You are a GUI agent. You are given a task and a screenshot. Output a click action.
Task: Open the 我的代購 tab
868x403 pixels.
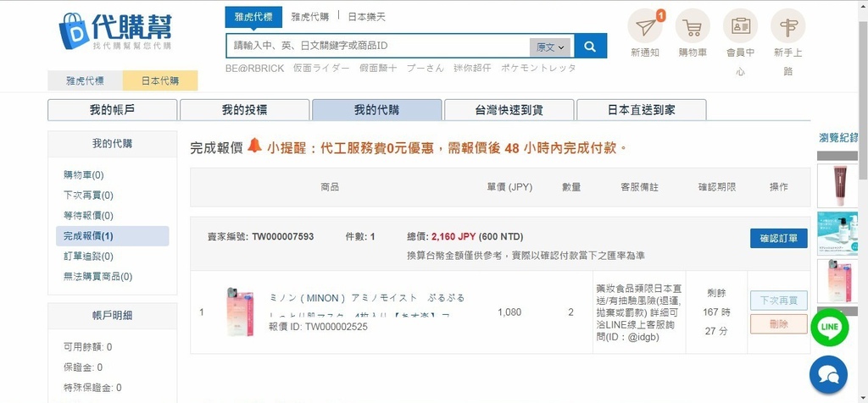coord(377,109)
